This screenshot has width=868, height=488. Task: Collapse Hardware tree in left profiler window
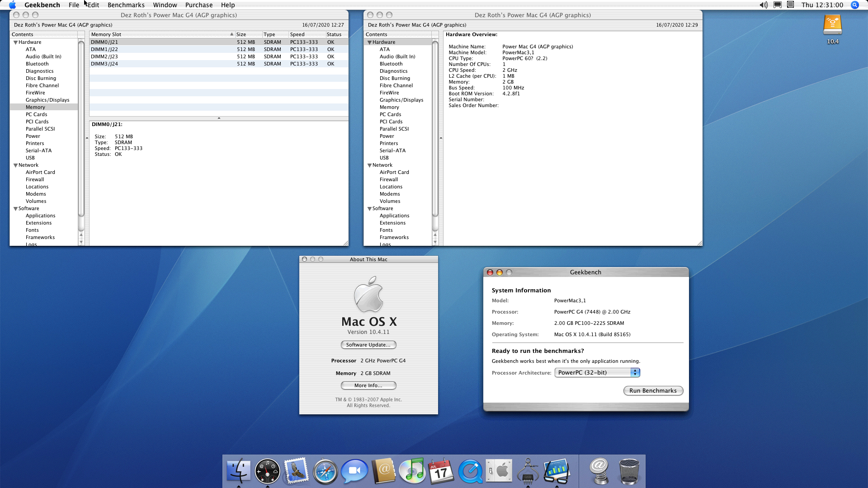[x=15, y=42]
